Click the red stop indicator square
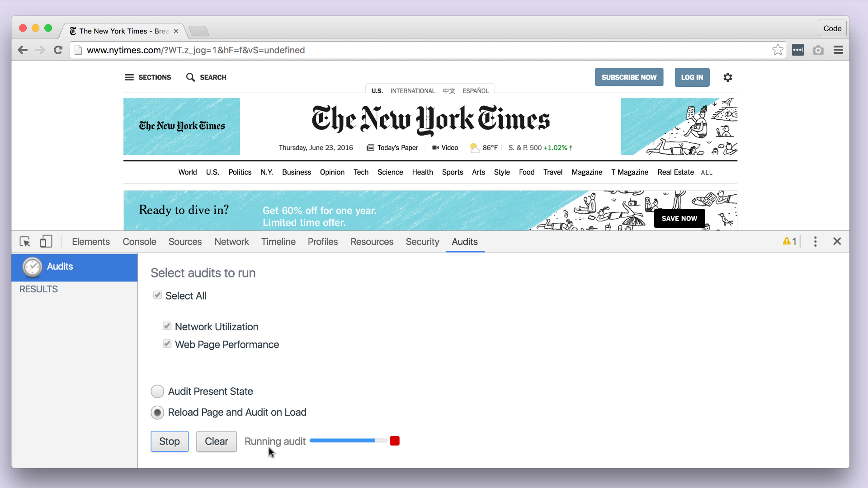 pos(395,441)
